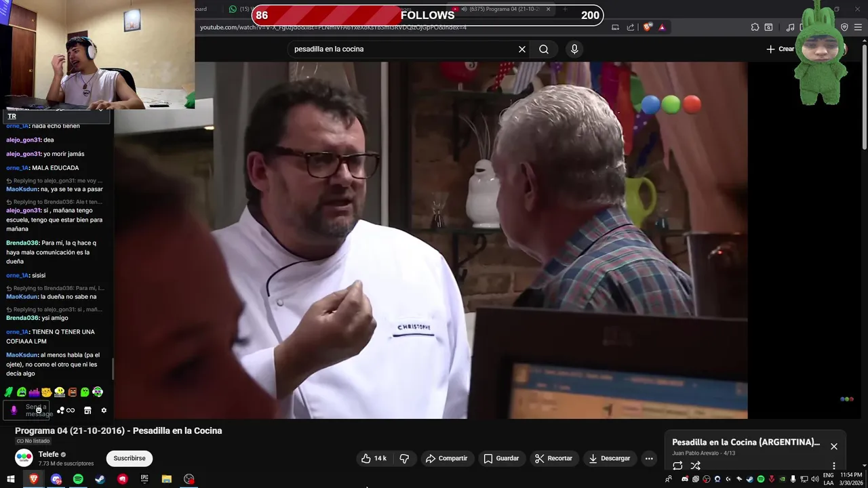
Task: Open the ENG LAA language indicator
Action: [x=829, y=479]
